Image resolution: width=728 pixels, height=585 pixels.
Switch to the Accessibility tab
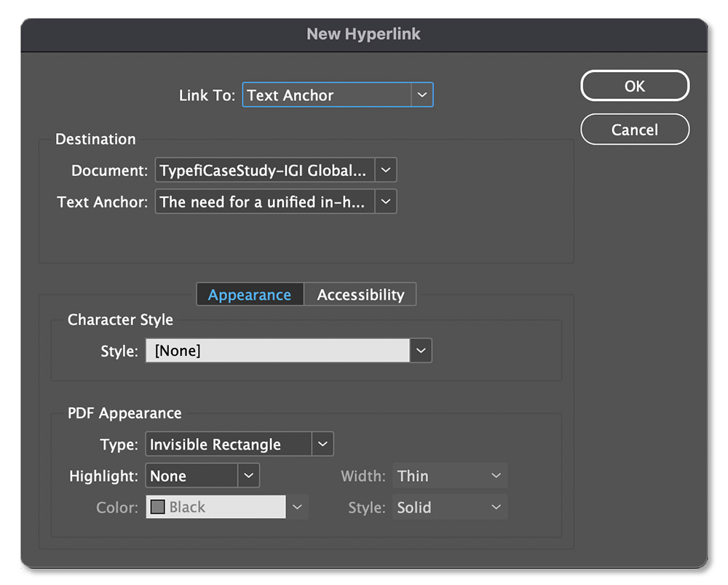[360, 295]
